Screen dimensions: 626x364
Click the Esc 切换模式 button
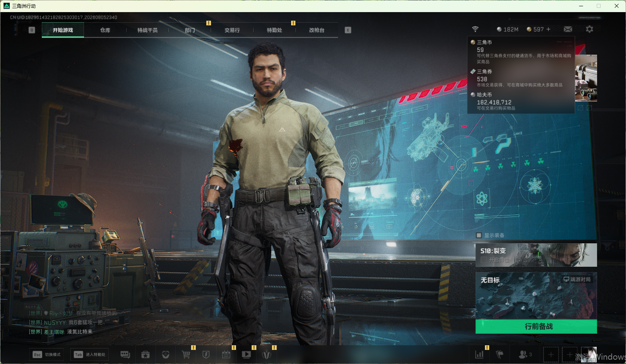47,355
